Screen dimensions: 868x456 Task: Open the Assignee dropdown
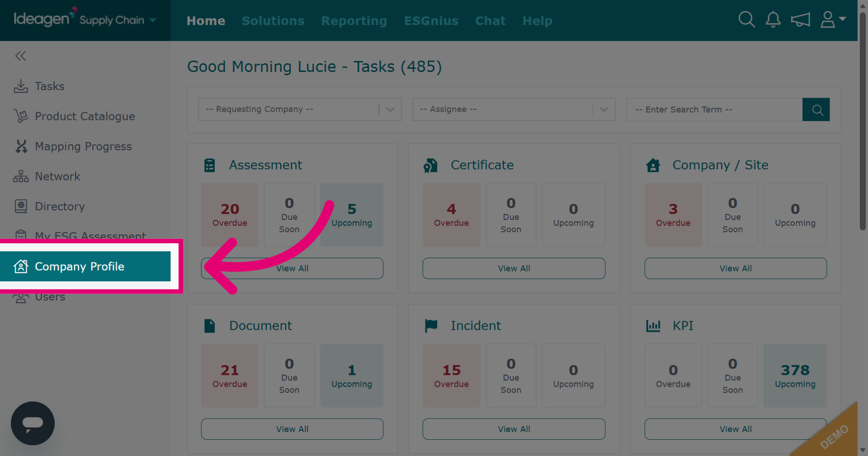pyautogui.click(x=514, y=109)
